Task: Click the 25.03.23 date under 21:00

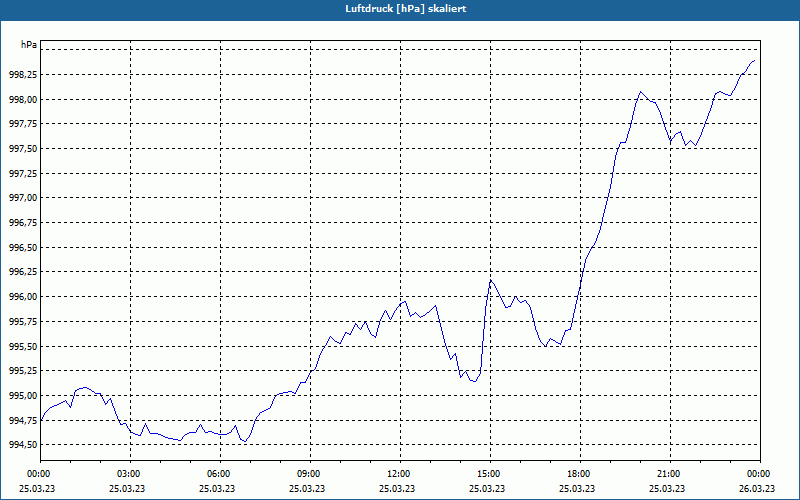Action: [x=667, y=488]
